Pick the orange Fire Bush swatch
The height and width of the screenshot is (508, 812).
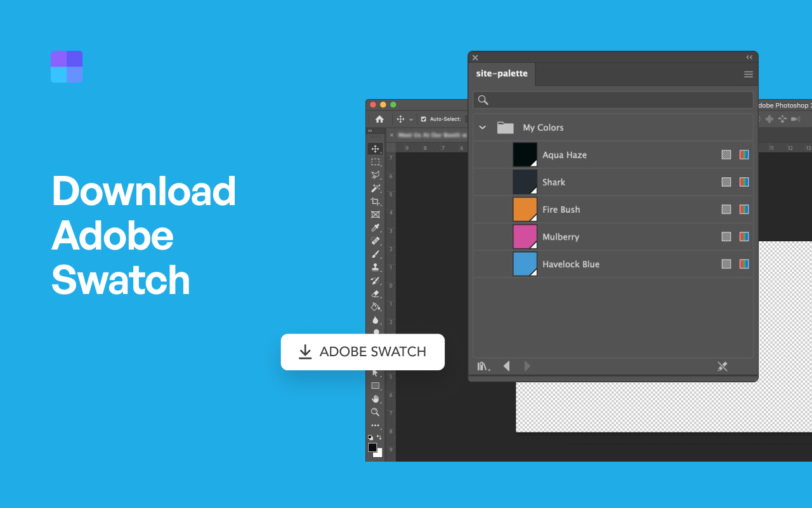click(x=525, y=209)
